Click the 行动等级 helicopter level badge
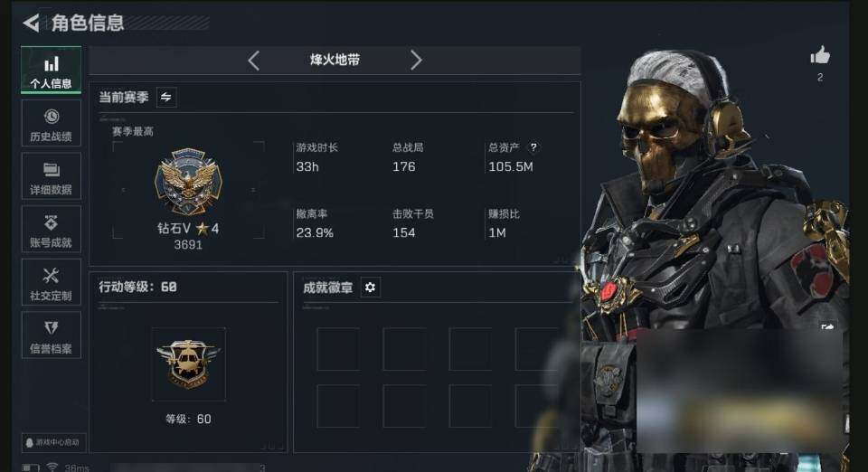 (188, 364)
